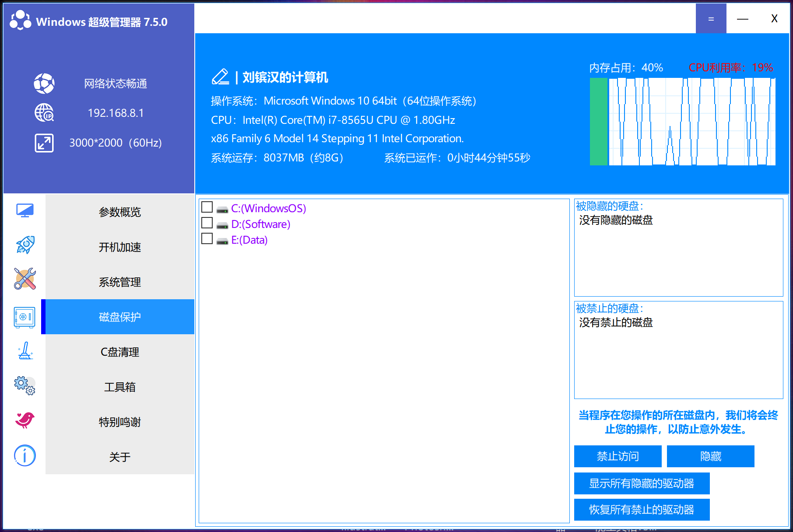
Task: Click 显示所有隐藏的驱动器
Action: [642, 483]
